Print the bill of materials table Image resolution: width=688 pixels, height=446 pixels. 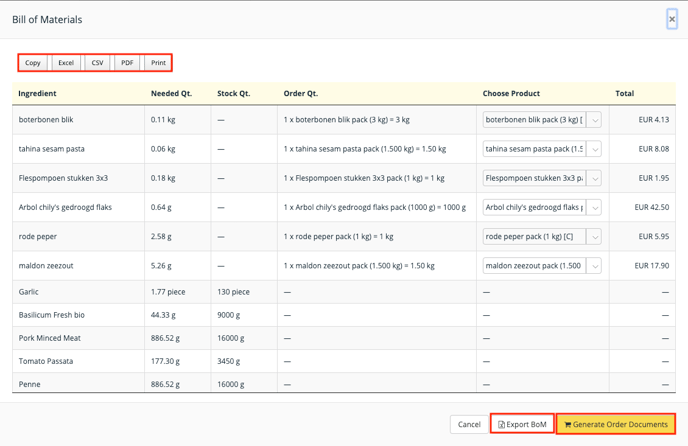click(158, 63)
